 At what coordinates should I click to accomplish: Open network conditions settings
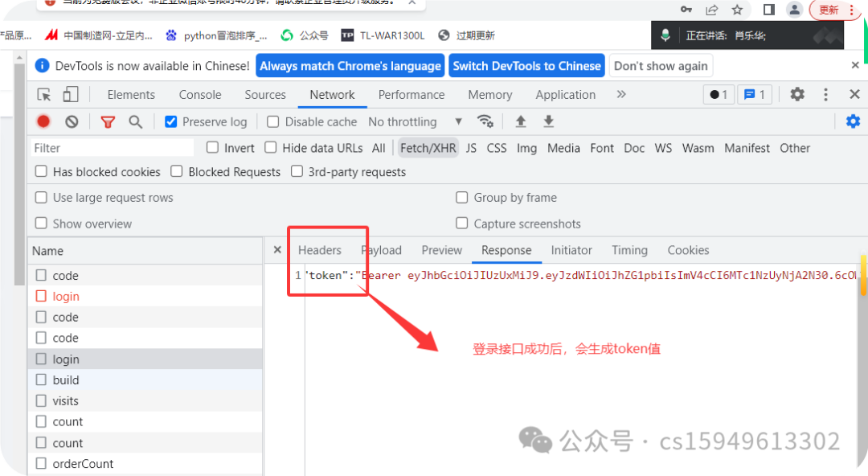485,121
